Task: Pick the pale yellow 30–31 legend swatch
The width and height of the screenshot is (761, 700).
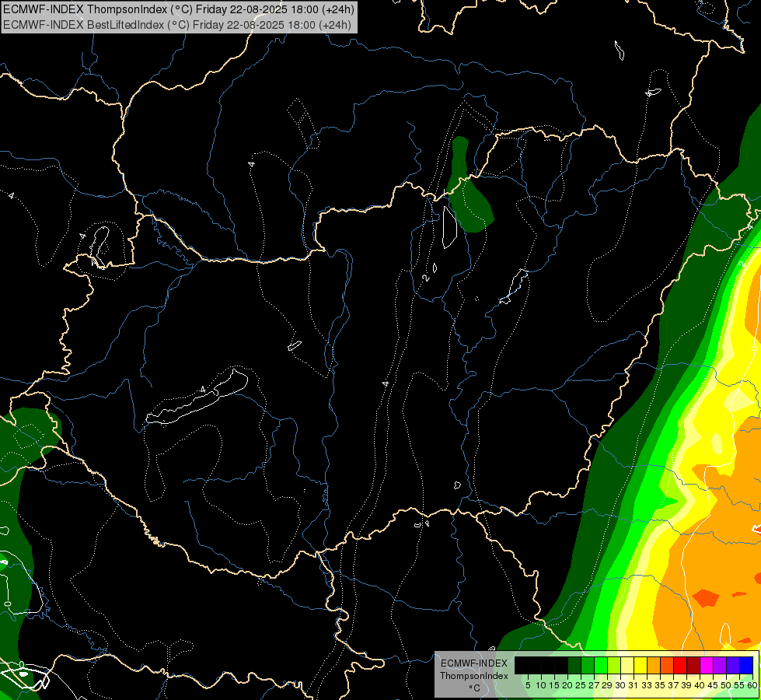Action: (x=627, y=665)
